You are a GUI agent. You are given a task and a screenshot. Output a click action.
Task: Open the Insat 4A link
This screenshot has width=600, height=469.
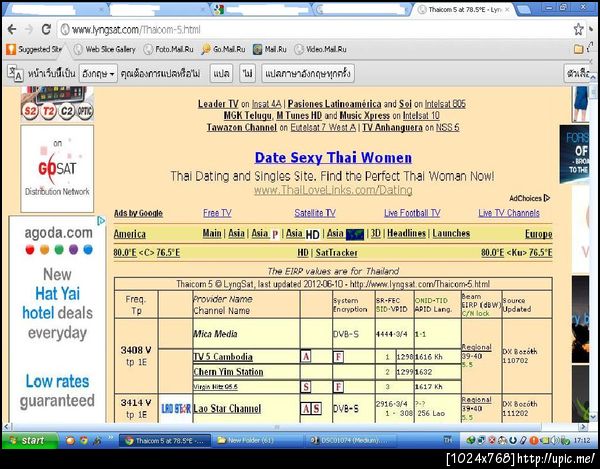[x=267, y=104]
